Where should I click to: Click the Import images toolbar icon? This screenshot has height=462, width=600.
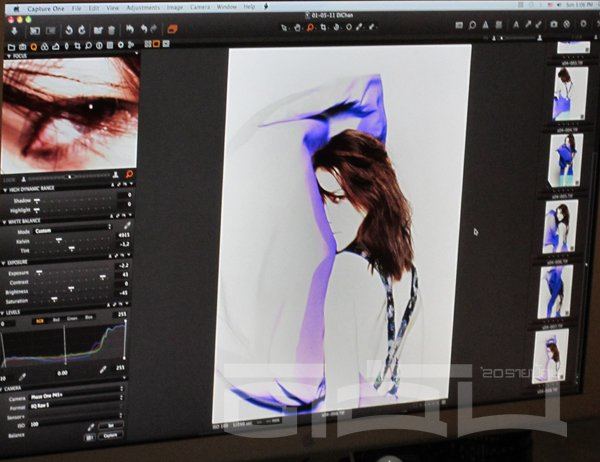tap(15, 31)
